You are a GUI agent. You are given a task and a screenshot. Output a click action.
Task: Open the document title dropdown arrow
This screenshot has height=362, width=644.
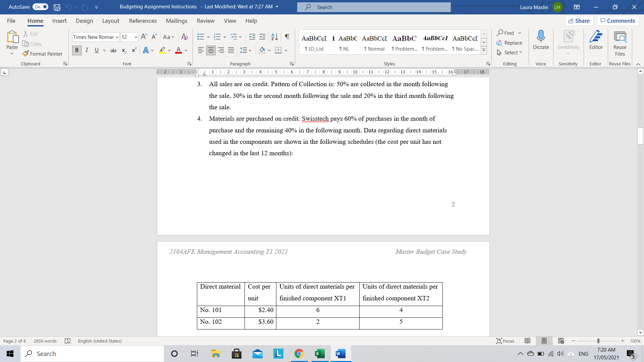click(x=276, y=7)
